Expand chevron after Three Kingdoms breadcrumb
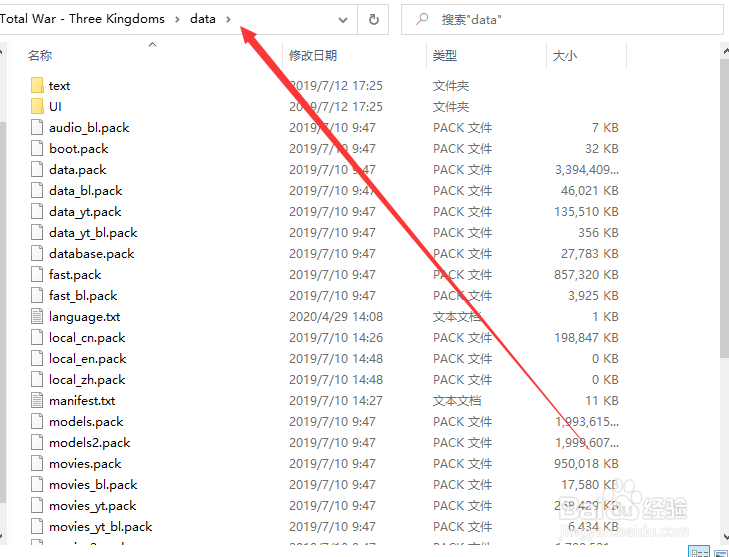 point(177,19)
